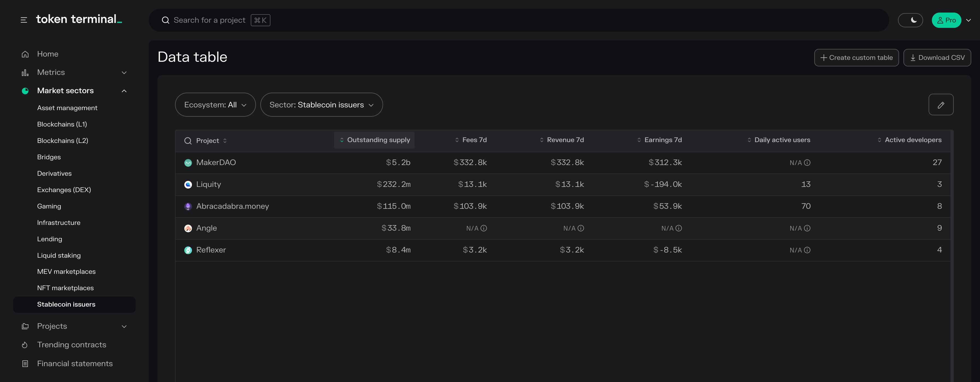The height and width of the screenshot is (382, 980).
Task: Open Liquid staking sector in sidebar
Action: click(59, 255)
